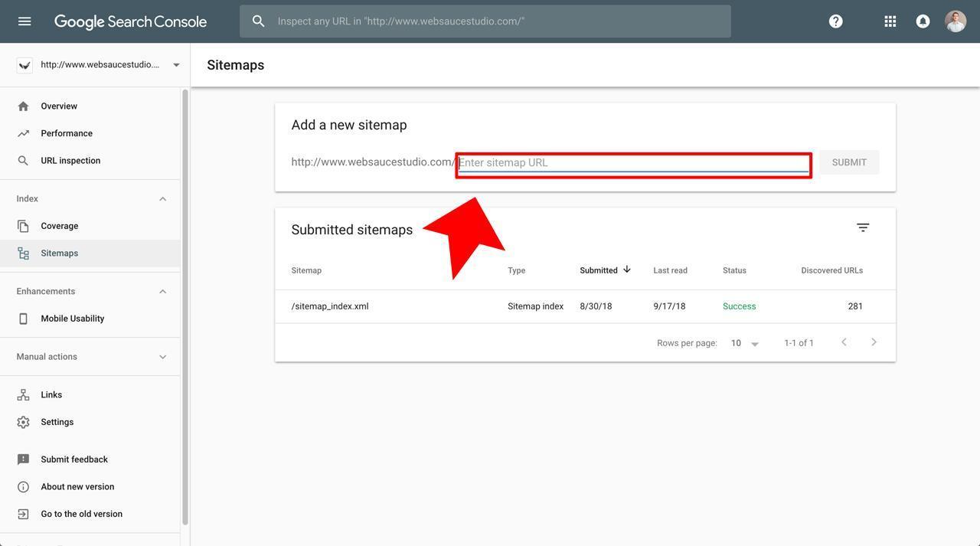
Task: Click the Settings gear icon
Action: tap(23, 423)
